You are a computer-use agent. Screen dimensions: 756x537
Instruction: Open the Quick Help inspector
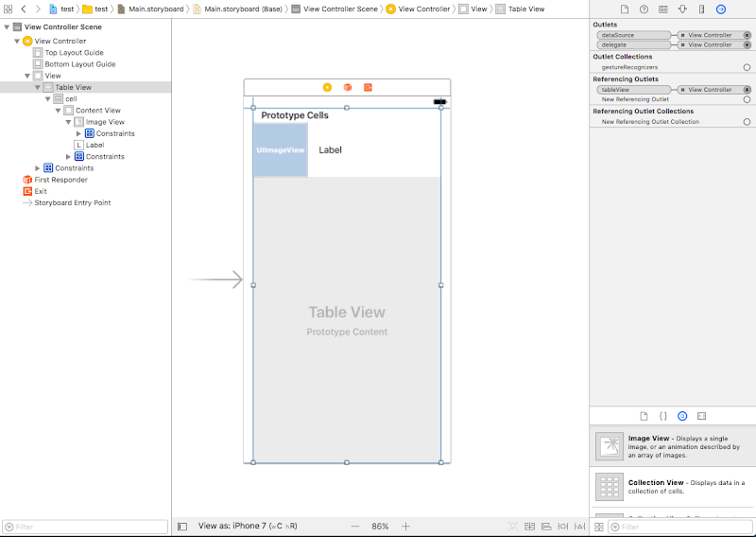pos(644,9)
